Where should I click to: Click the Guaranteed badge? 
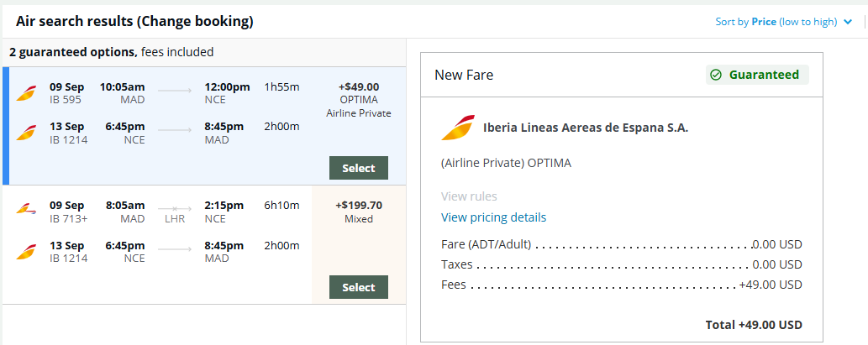(757, 75)
